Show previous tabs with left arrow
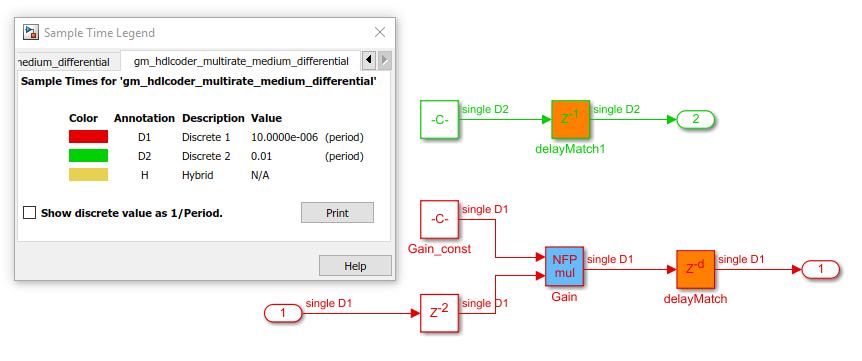The width and height of the screenshot is (862, 361). [369, 60]
